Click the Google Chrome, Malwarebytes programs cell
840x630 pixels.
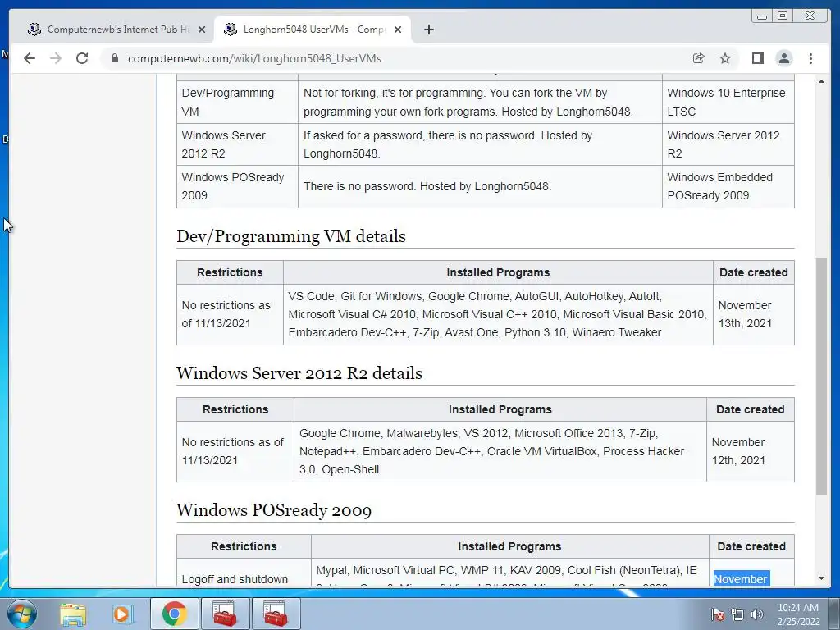[x=500, y=452]
